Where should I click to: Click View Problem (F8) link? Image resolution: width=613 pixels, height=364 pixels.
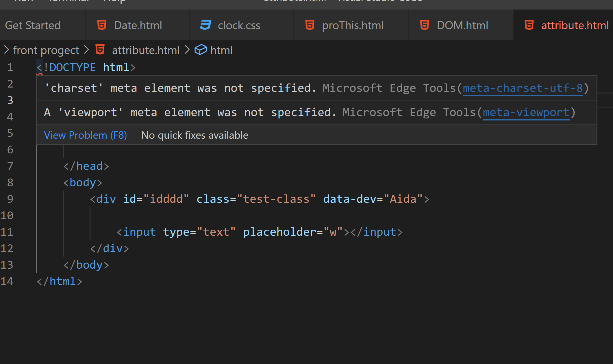pyautogui.click(x=85, y=135)
